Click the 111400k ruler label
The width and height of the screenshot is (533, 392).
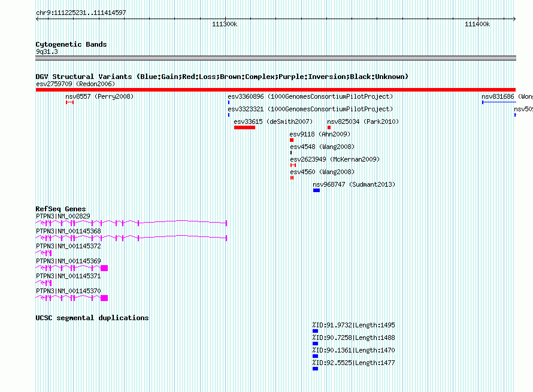pyautogui.click(x=477, y=24)
